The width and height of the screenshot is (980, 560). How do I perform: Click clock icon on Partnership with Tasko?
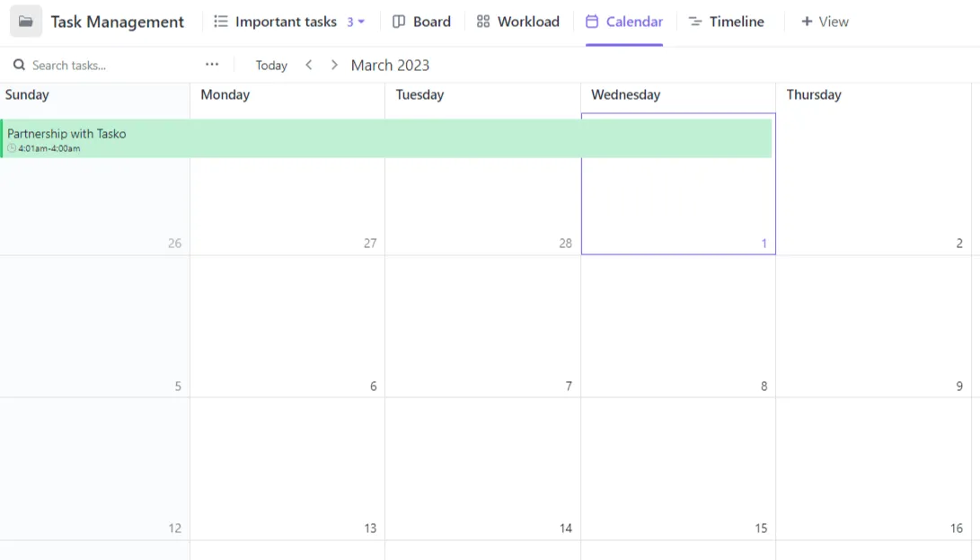(12, 148)
